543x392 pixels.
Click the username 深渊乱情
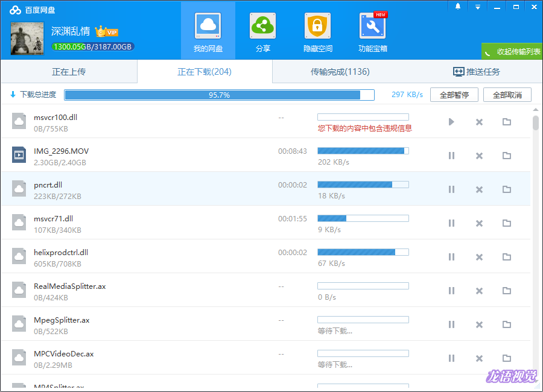71,31
